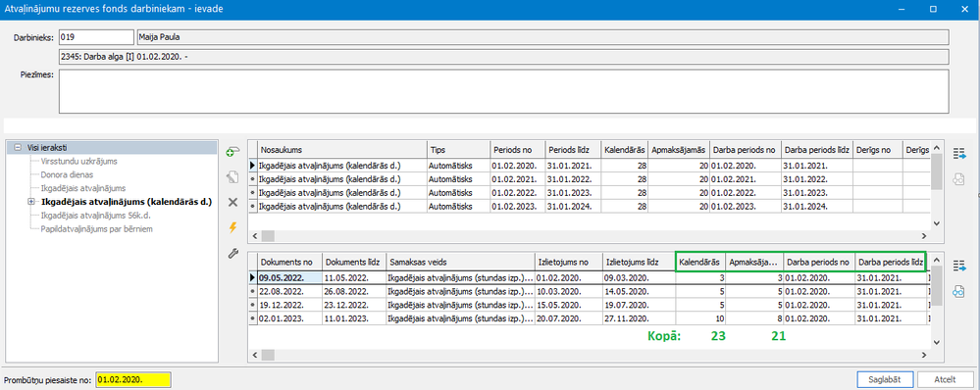Click the 26.08.2022. Dokuments līdz cell
Image resolution: width=980 pixels, height=390 pixels.
[x=354, y=291]
